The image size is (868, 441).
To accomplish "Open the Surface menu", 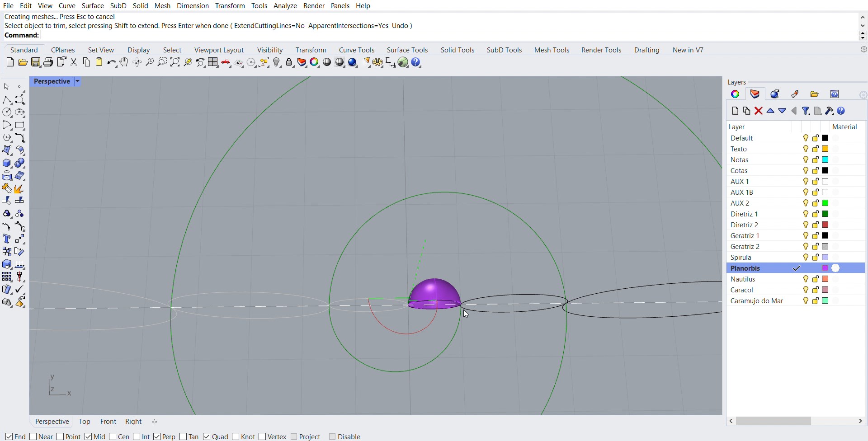I will (x=93, y=5).
